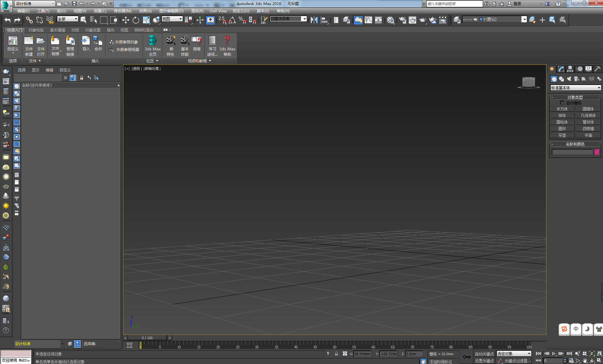603x364 pixels.
Task: Open the 渲染(R) Rendering menu
Action: pyautogui.click(x=197, y=11)
